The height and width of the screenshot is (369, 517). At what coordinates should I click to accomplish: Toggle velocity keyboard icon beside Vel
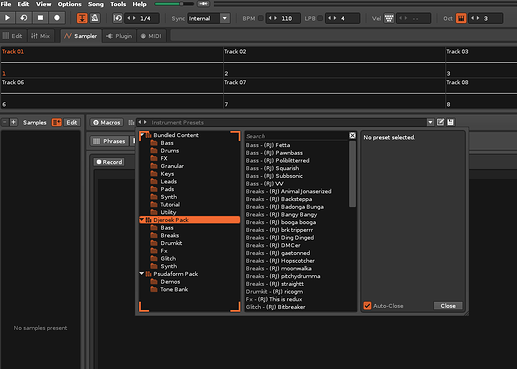coord(389,18)
